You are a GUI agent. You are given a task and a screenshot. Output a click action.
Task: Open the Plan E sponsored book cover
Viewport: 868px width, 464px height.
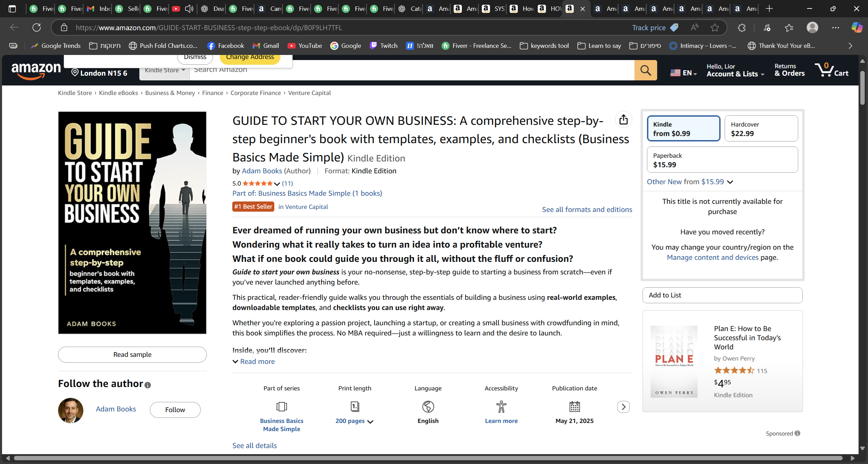(674, 362)
